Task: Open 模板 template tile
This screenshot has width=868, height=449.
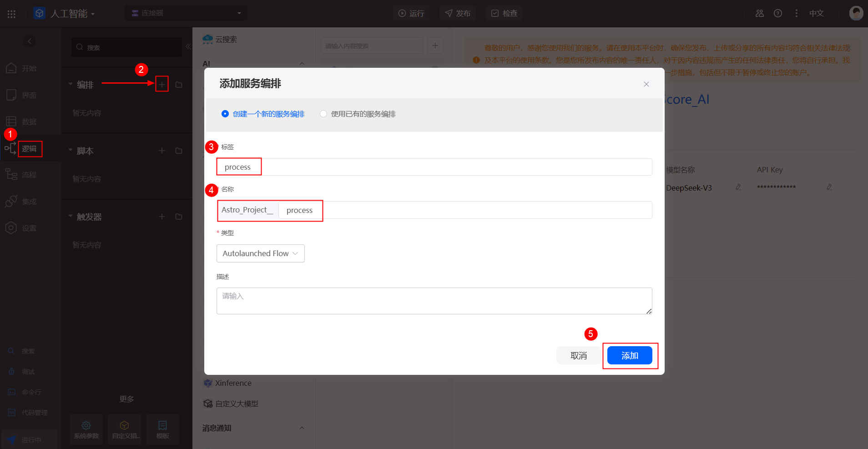Action: click(162, 429)
